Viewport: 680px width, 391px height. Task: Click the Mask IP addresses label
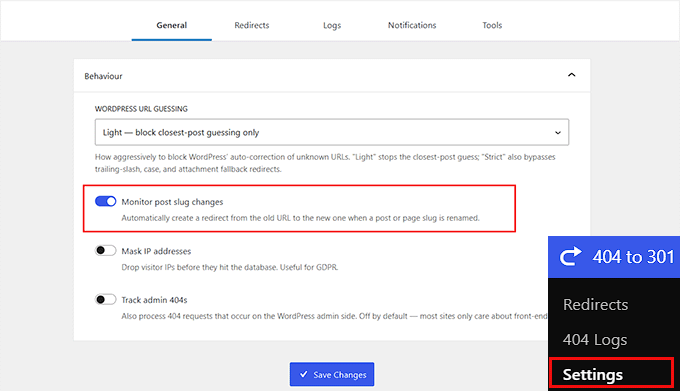[156, 251]
